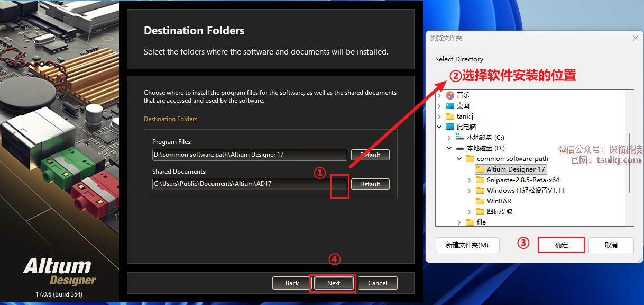Click the 本地磁盘 (C:) drive icon
644x305 pixels.
click(459, 138)
